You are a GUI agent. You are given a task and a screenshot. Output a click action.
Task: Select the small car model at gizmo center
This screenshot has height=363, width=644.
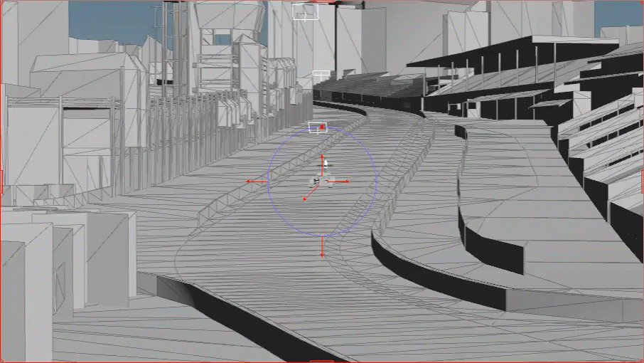321,181
